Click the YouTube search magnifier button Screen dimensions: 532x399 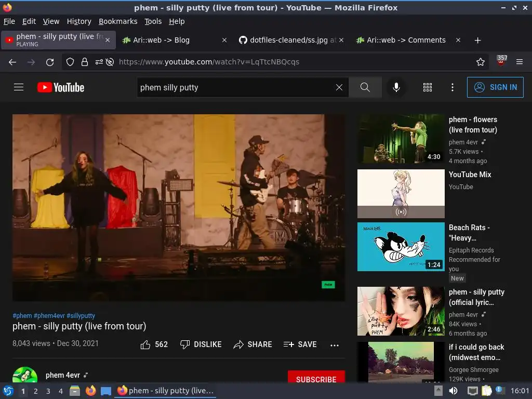coord(365,87)
